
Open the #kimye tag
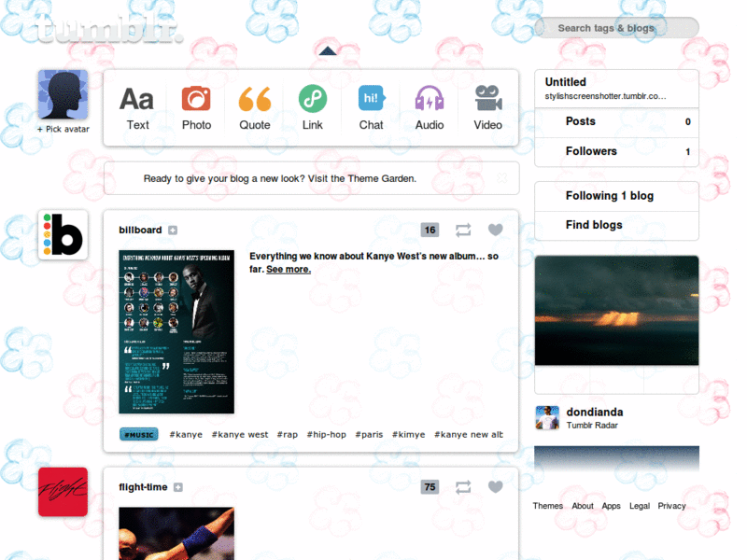tap(408, 434)
